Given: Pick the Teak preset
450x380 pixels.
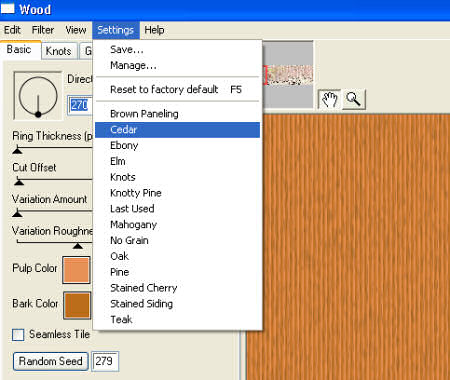Looking at the screenshot, I should 177,320.
